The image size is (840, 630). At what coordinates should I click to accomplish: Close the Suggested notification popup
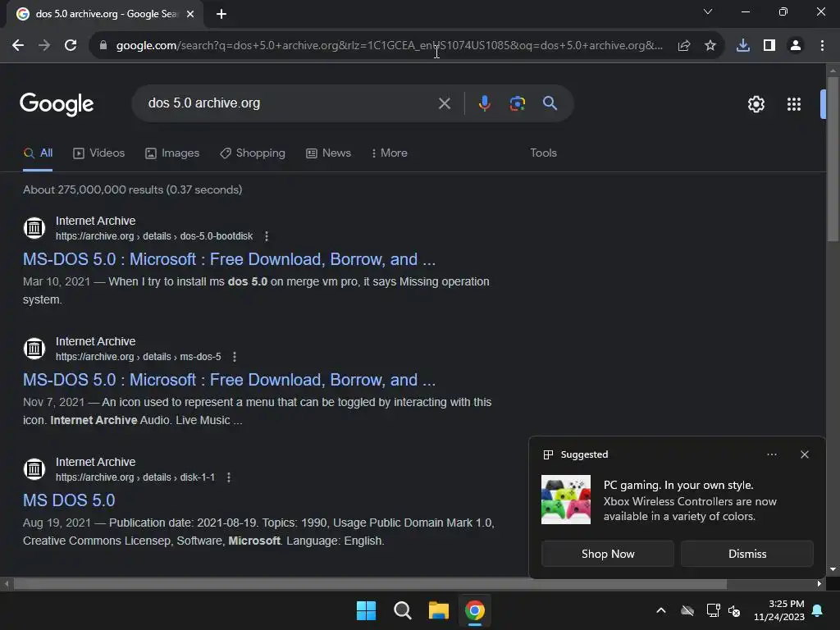(804, 454)
